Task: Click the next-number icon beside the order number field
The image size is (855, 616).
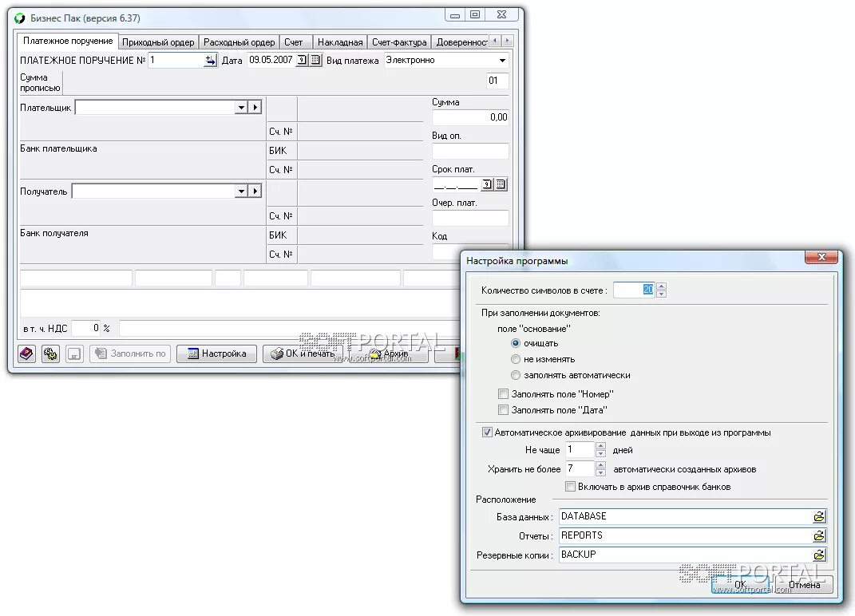Action: [210, 60]
